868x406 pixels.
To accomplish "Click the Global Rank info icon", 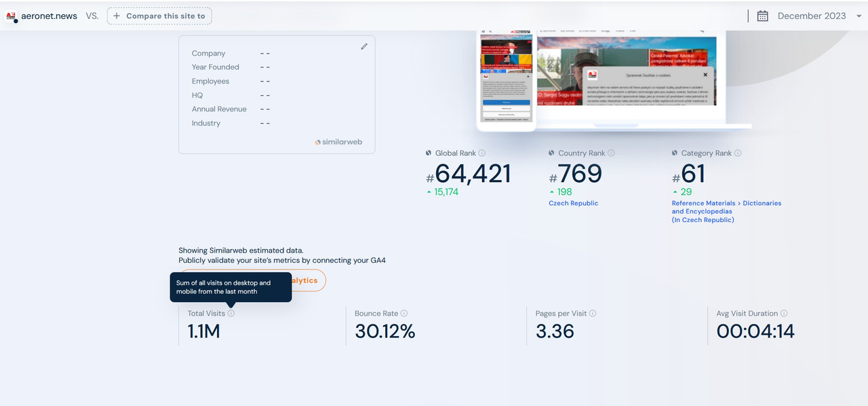I will click(x=482, y=153).
